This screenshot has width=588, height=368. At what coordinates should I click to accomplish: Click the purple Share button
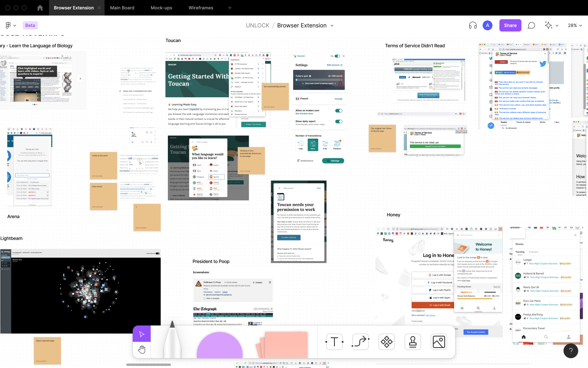tap(510, 25)
